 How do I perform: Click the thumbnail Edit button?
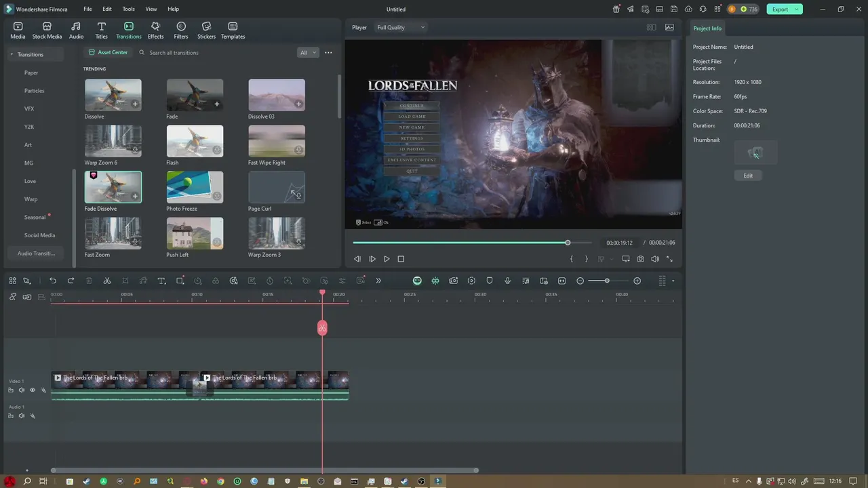tap(748, 176)
